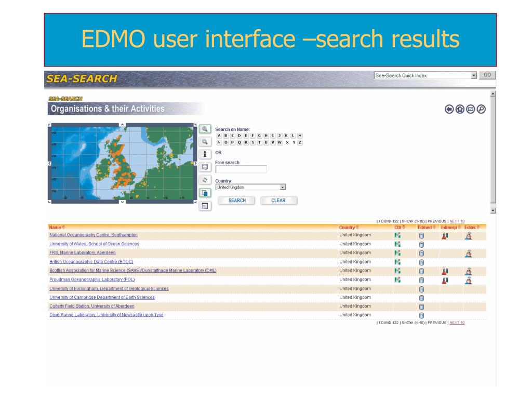Select the map area selection tool
Screen dimensions: 532x399
click(x=205, y=167)
